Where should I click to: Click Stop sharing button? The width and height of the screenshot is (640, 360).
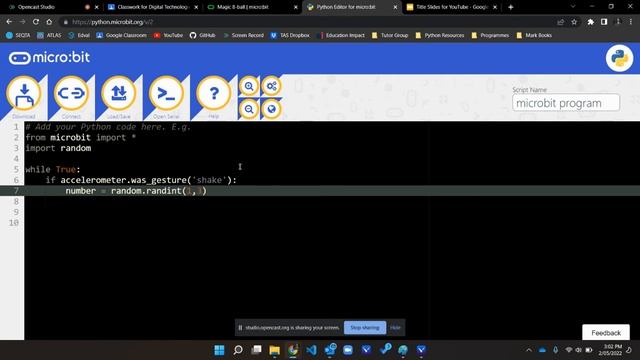pos(365,327)
